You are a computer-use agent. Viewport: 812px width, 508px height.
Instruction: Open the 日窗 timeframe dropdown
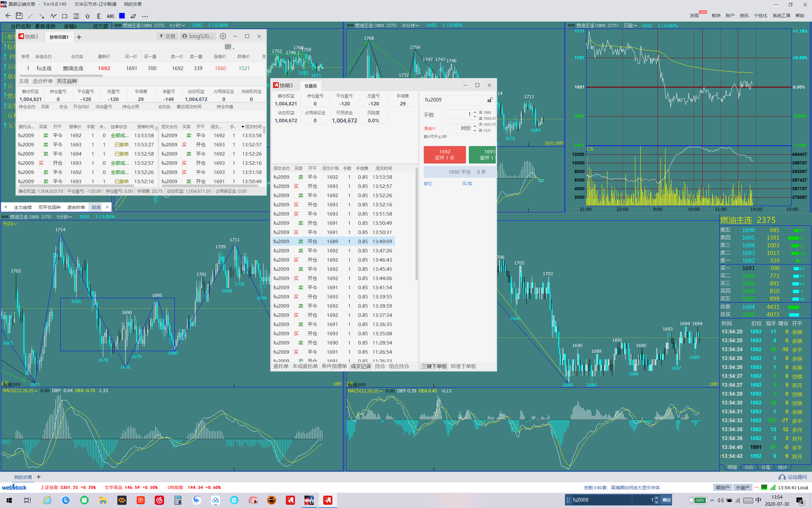point(631,25)
